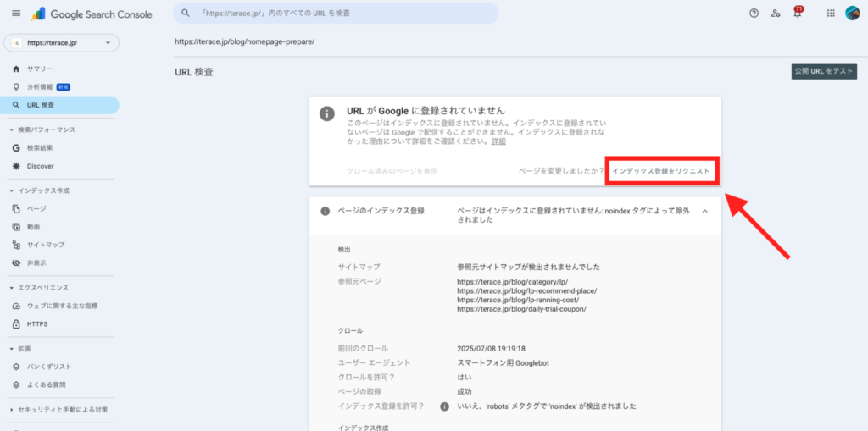The image size is (868, 431).
Task: Open the hamburger main menu
Action: [x=16, y=14]
